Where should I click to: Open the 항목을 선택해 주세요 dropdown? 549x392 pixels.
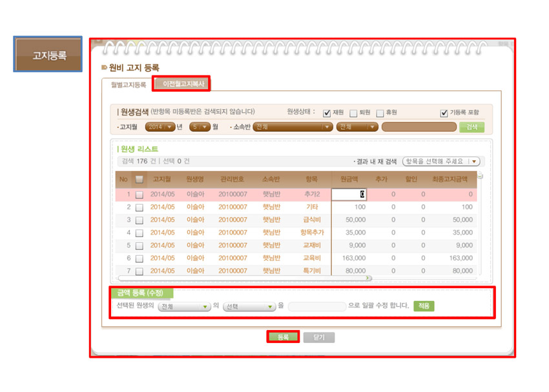[441, 161]
